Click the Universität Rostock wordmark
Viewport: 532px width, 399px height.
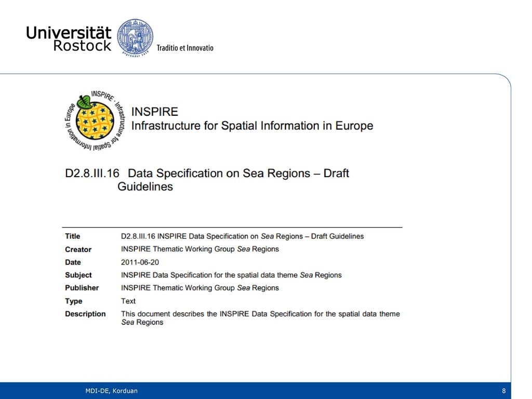[69, 38]
